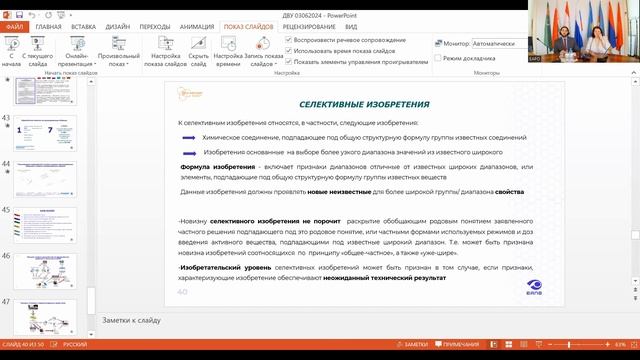The height and width of the screenshot is (360, 640).
Task: Click the webcam video feed of presenters
Action: [584, 31]
